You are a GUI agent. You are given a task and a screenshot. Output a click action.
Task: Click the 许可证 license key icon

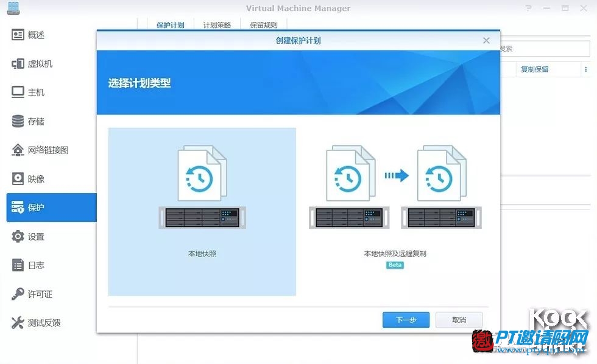(18, 294)
